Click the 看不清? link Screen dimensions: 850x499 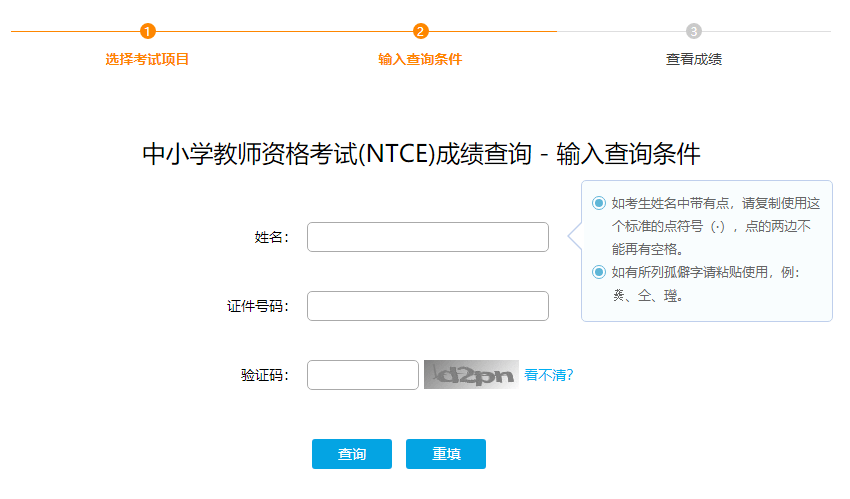tap(549, 375)
